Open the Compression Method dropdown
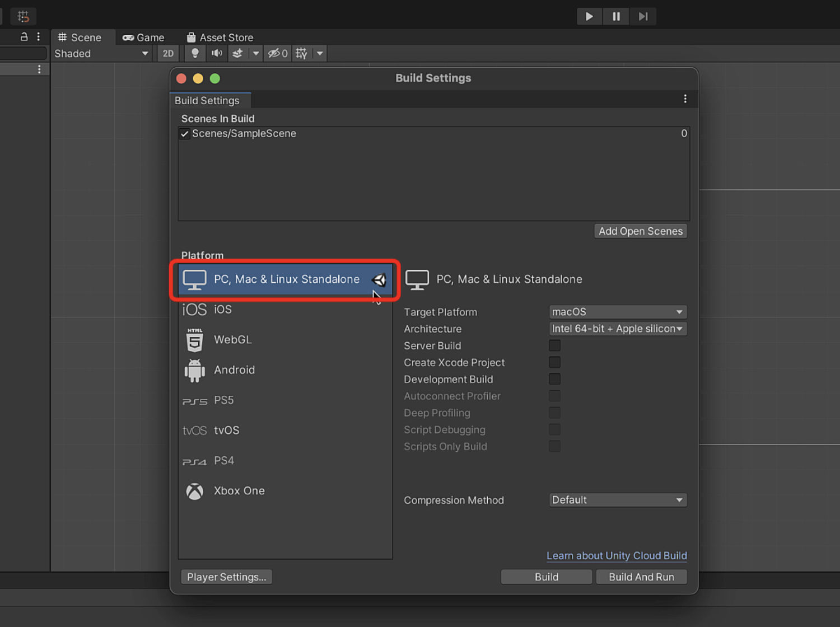The width and height of the screenshot is (840, 627). coord(618,500)
